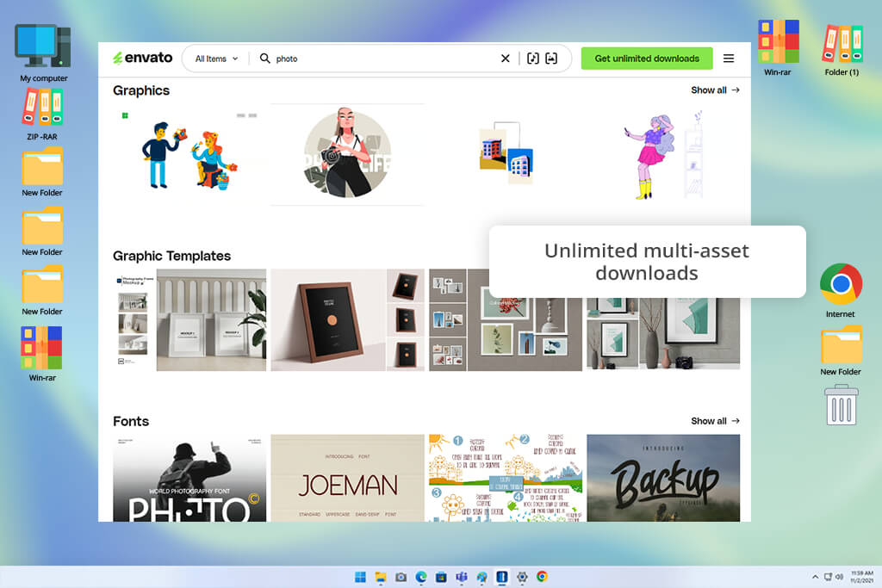Launch Chrome from the taskbar
Image resolution: width=882 pixels, height=588 pixels.
[x=543, y=576]
